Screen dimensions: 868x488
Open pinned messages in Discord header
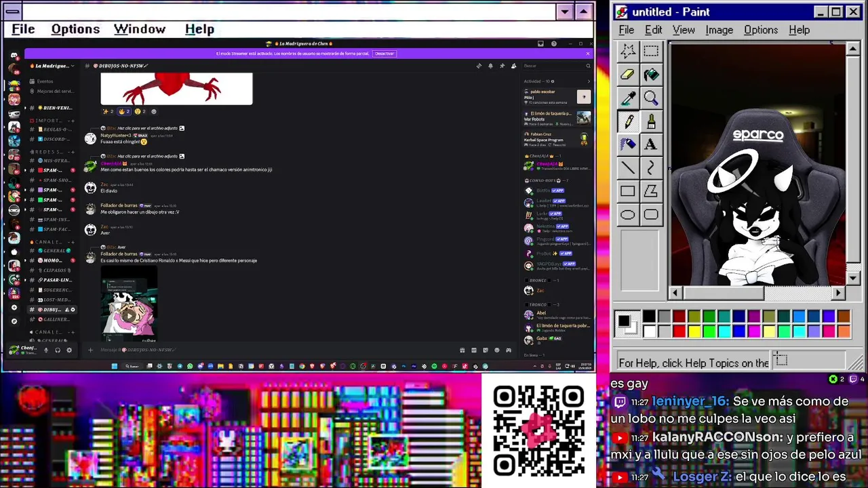point(502,66)
